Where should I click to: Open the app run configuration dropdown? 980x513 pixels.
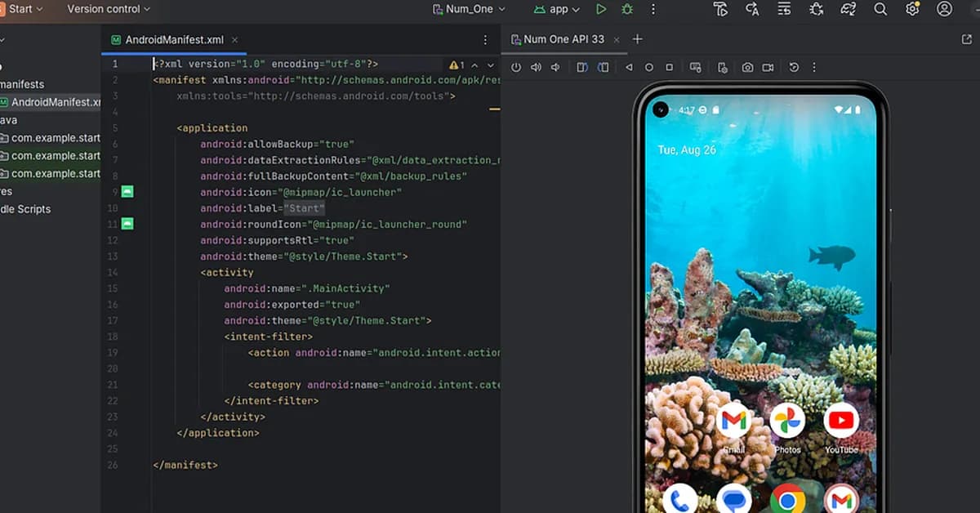[557, 9]
